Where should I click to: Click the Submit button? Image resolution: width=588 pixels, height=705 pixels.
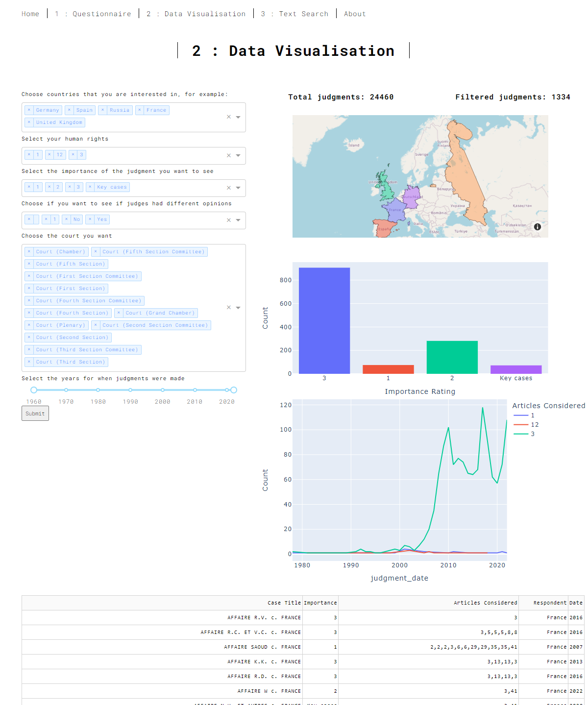click(35, 413)
